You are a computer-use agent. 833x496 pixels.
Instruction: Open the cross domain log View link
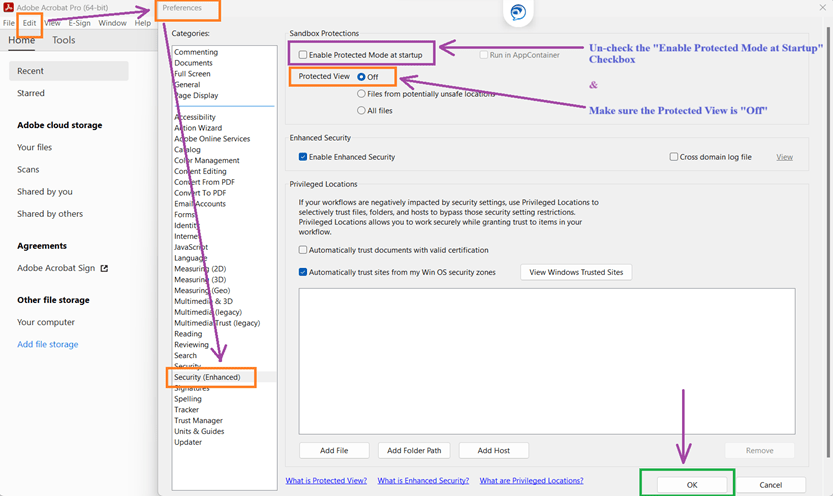click(785, 157)
